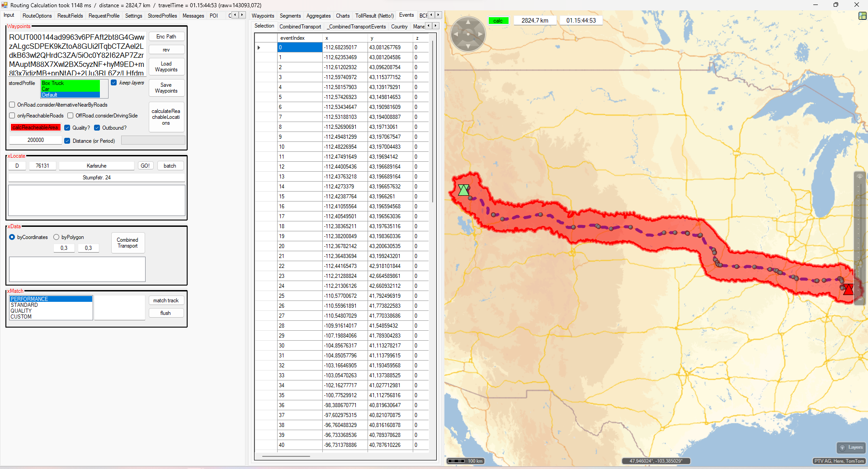868x469 pixels.
Task: Click the red destination waypoint marker
Action: [x=848, y=289]
